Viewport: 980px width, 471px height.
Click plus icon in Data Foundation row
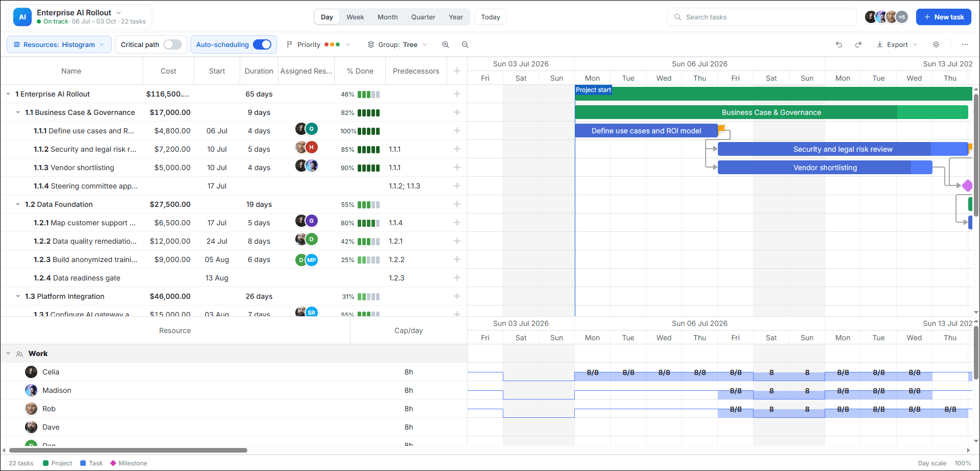point(457,204)
